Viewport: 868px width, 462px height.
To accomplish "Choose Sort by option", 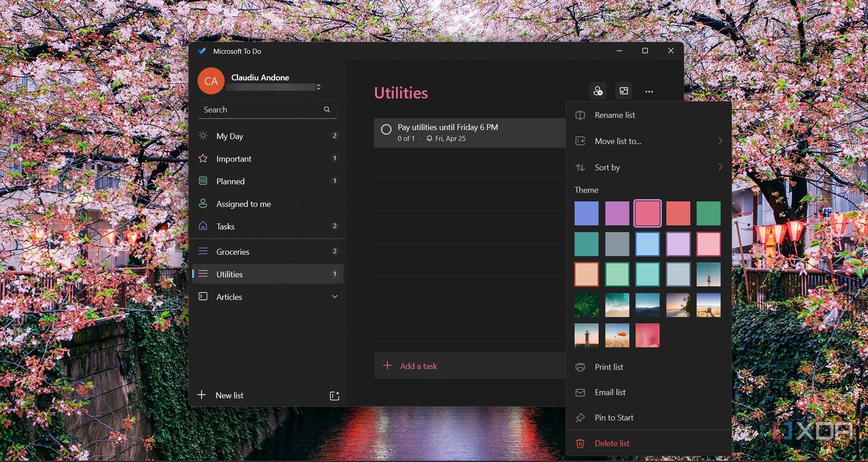I will [649, 168].
